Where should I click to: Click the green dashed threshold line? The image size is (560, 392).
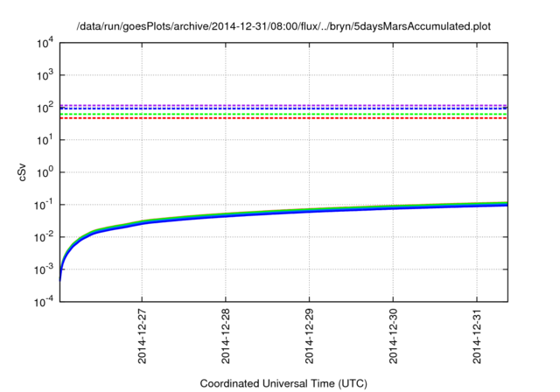pos(283,115)
